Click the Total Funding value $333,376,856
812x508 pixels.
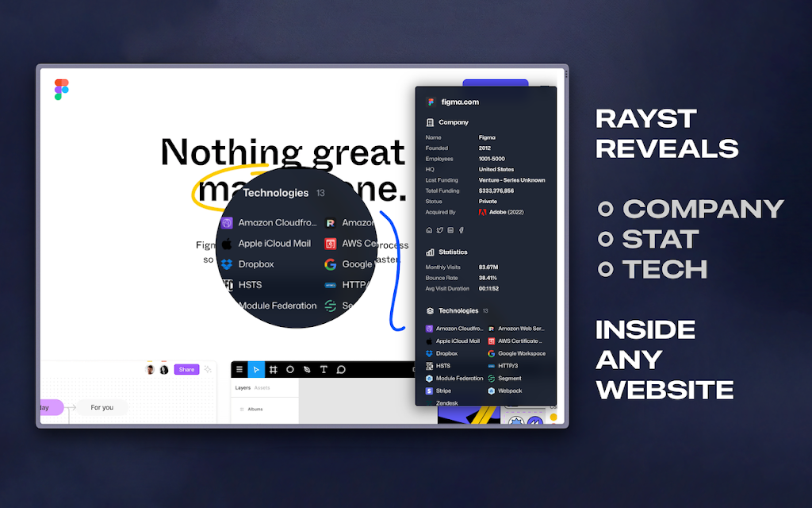(496, 190)
